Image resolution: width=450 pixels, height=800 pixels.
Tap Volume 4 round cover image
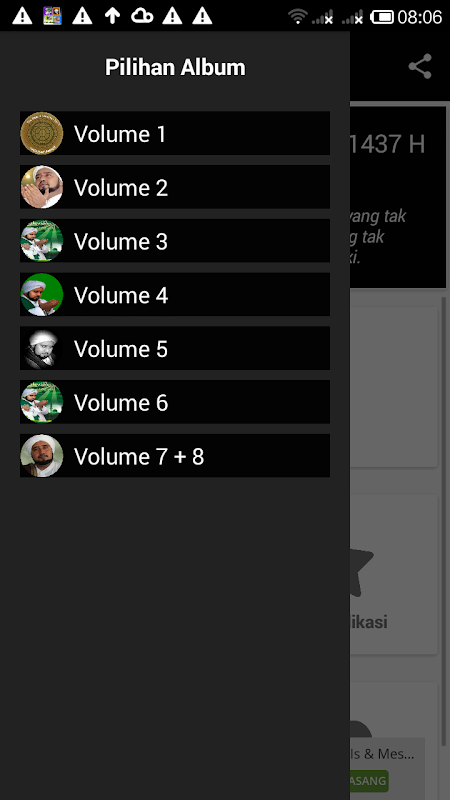tap(42, 294)
